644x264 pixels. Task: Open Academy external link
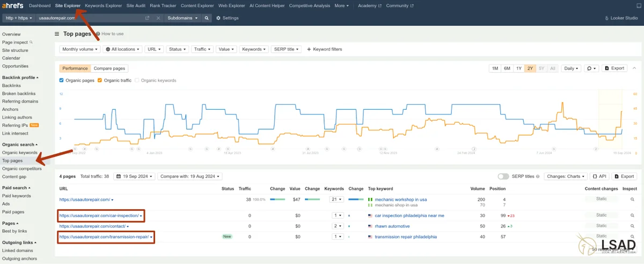pyautogui.click(x=370, y=5)
